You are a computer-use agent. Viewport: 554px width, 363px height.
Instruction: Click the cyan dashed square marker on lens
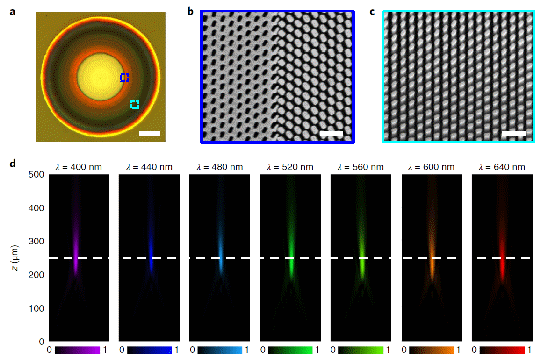coord(134,104)
